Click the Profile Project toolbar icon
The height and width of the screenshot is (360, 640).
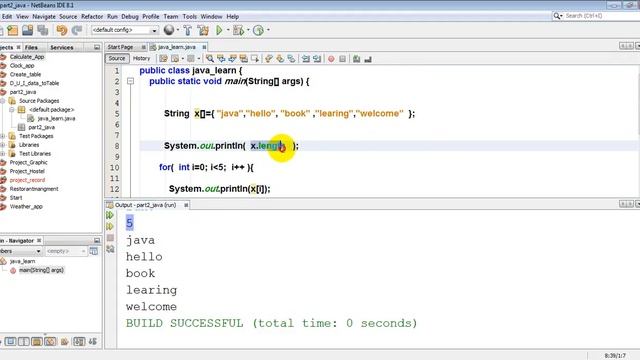coord(258,30)
